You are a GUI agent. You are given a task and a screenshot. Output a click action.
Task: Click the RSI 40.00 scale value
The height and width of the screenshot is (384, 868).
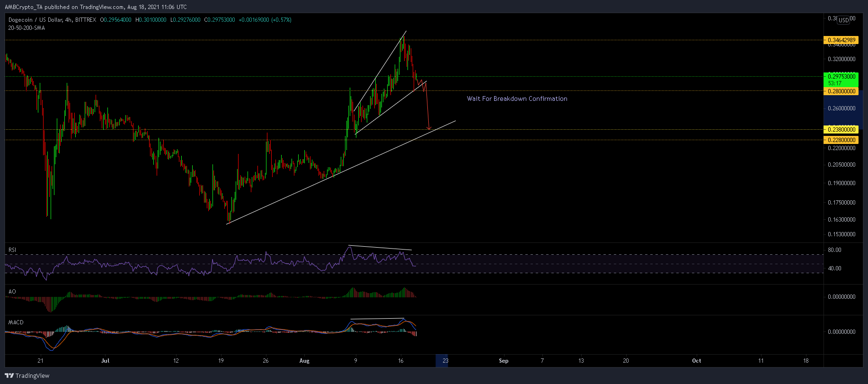tap(834, 268)
